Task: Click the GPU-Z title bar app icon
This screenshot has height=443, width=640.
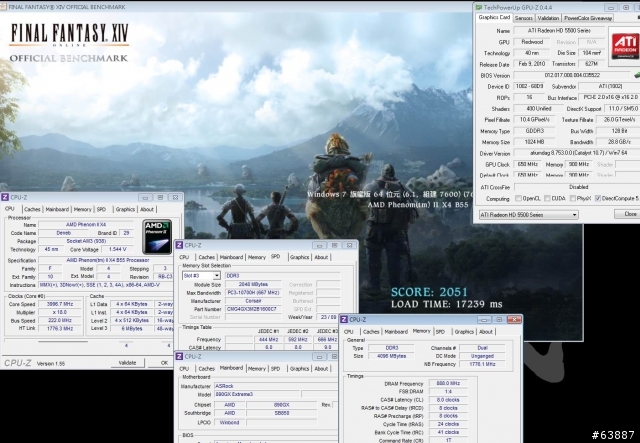Action: [x=478, y=7]
